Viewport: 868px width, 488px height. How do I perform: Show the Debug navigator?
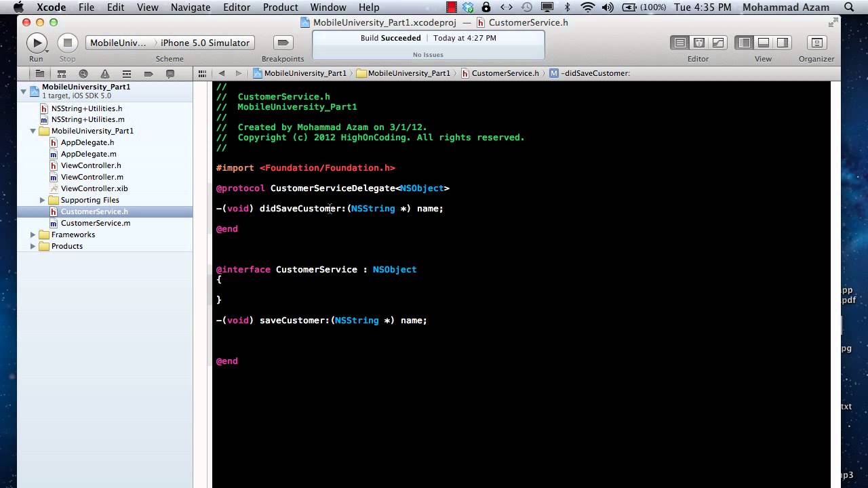(127, 73)
